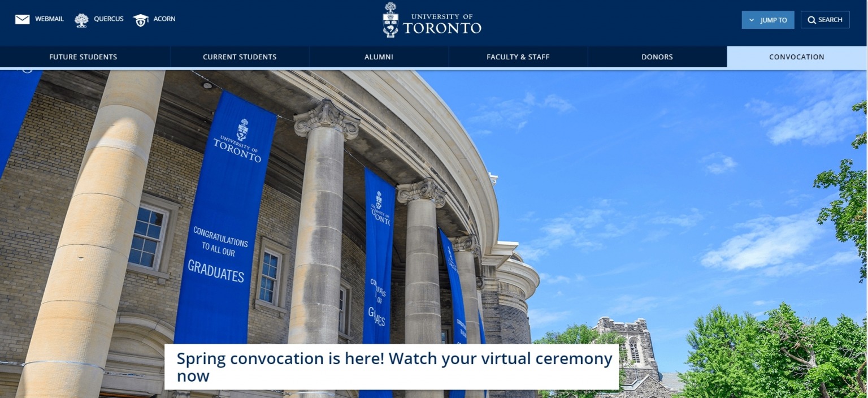Expand the Jump To navigation list
Screen dimensions: 868x398
tap(767, 19)
